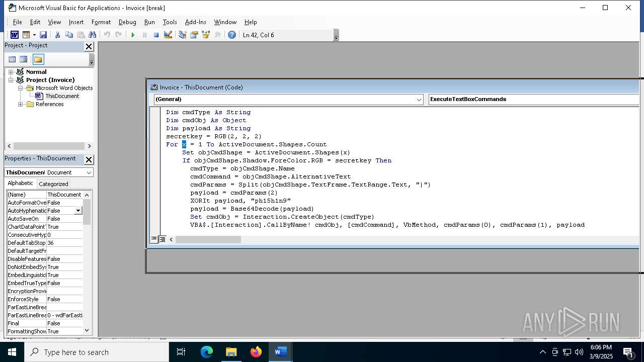This screenshot has height=362, width=644.
Task: Save the Invoice project
Action: point(43,35)
